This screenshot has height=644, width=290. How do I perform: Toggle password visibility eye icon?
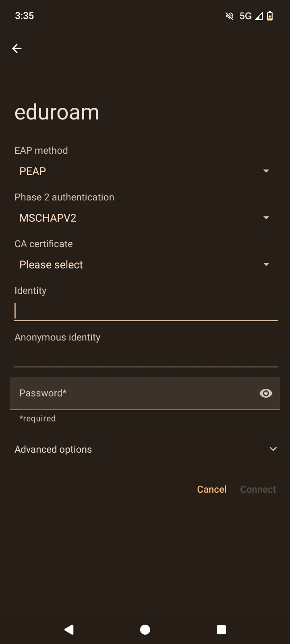coord(266,393)
